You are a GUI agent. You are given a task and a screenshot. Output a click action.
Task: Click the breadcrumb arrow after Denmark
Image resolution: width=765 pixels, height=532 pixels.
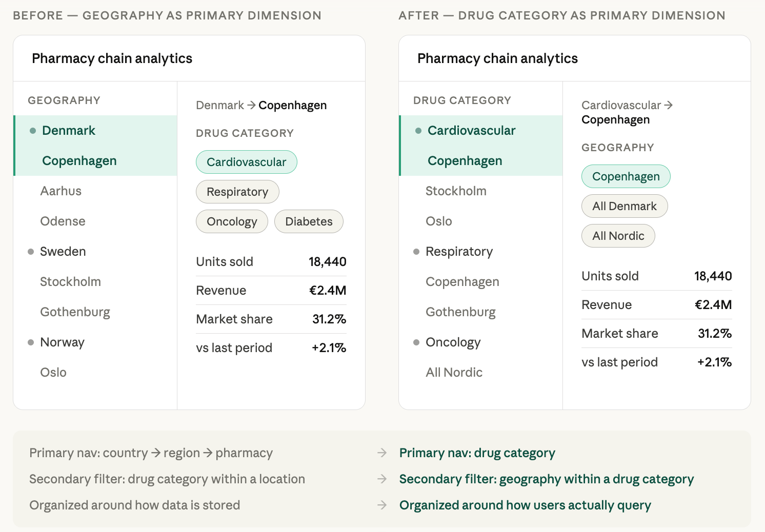tap(251, 105)
